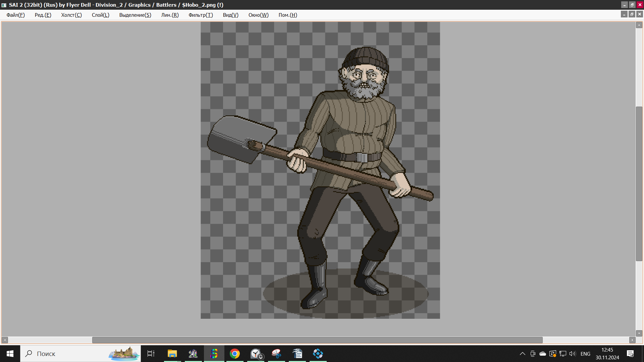Open the Выделение (Selection) menu

point(135,15)
